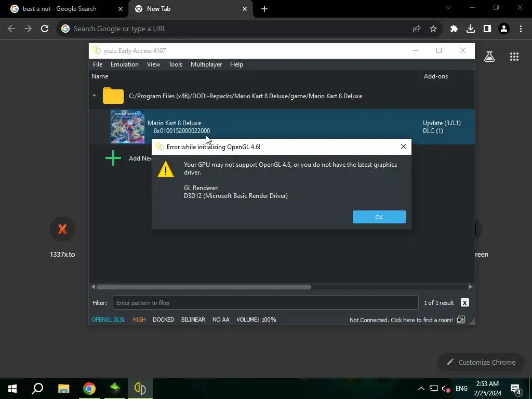532x399 pixels.
Task: Click the Chrome icon in the taskbar
Action: (x=89, y=389)
